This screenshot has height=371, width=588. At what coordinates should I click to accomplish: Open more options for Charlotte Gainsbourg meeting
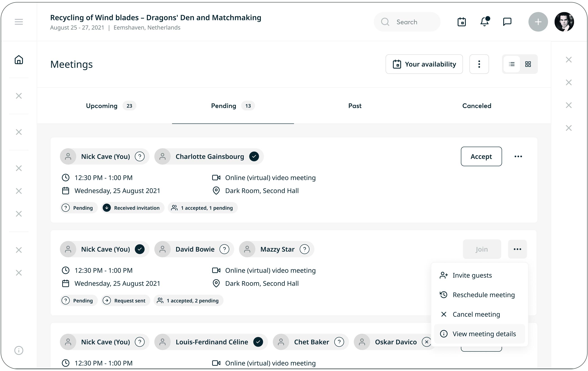point(518,156)
